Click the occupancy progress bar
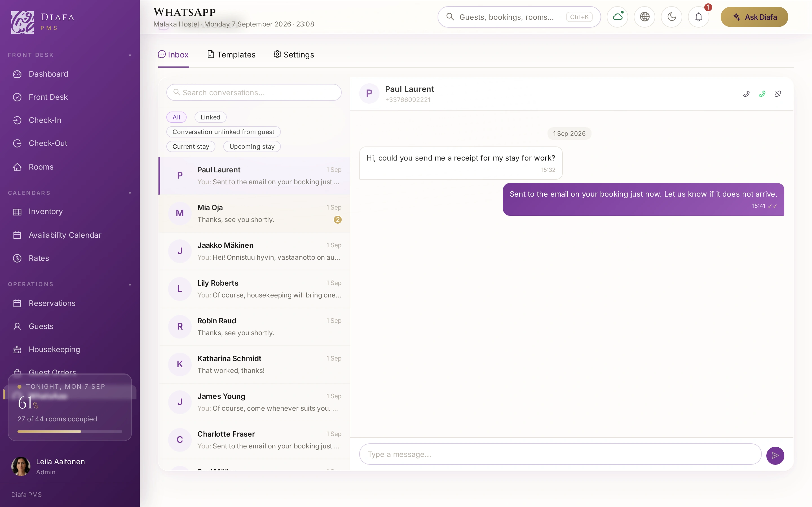 click(70, 432)
